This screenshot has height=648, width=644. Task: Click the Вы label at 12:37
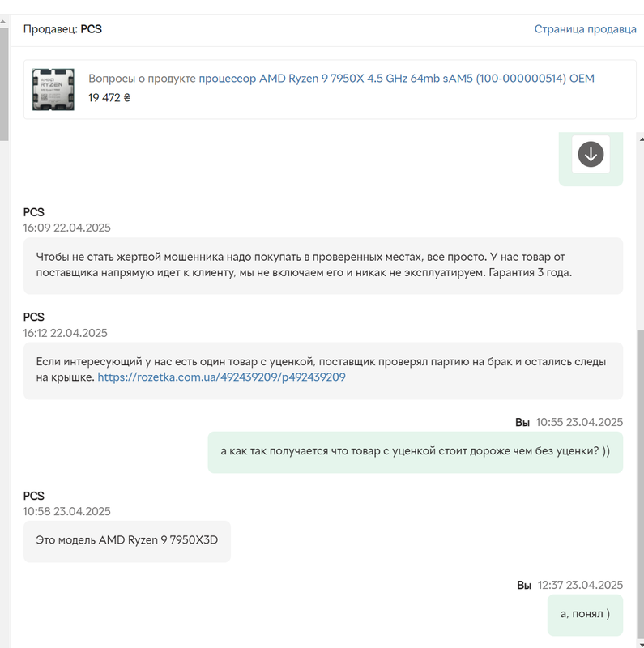point(524,585)
